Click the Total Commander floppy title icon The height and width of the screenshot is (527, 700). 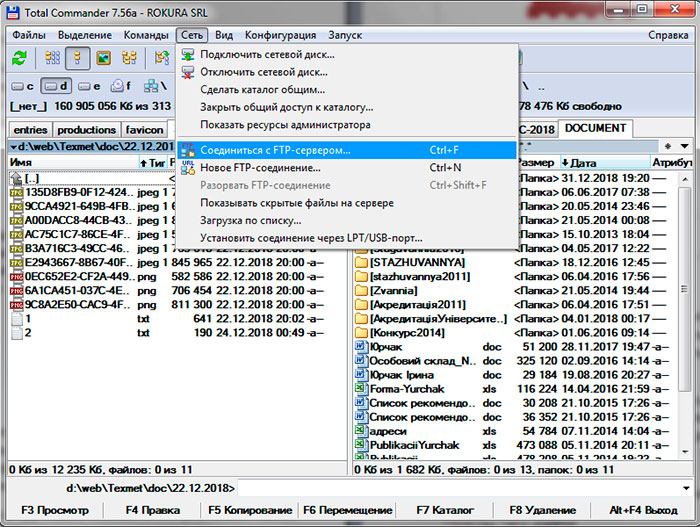click(12, 12)
